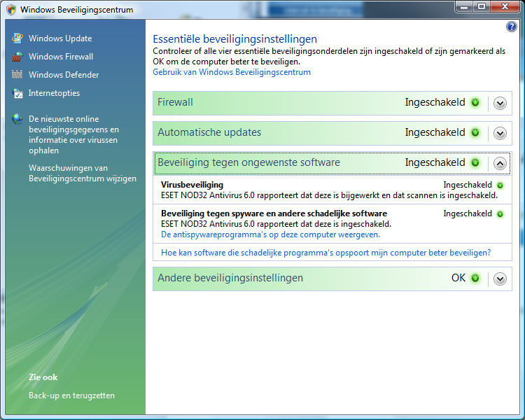Click ESET NOD32 spyware report 'deze is ingeschakeld' text
The image size is (525, 420).
[x=276, y=224]
